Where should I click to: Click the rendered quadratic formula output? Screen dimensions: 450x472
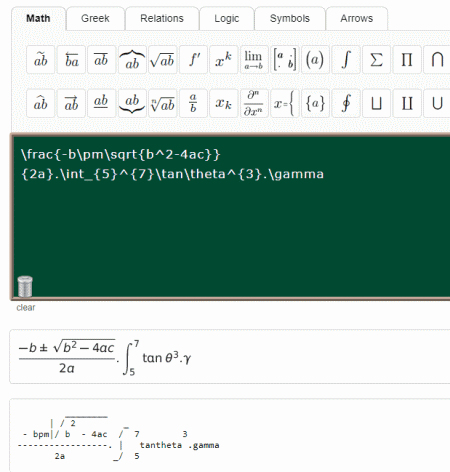[x=230, y=357]
